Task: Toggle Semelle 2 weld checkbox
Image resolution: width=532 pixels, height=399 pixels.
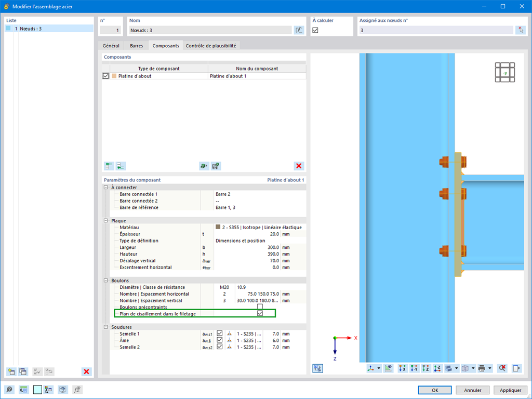Action: point(220,347)
